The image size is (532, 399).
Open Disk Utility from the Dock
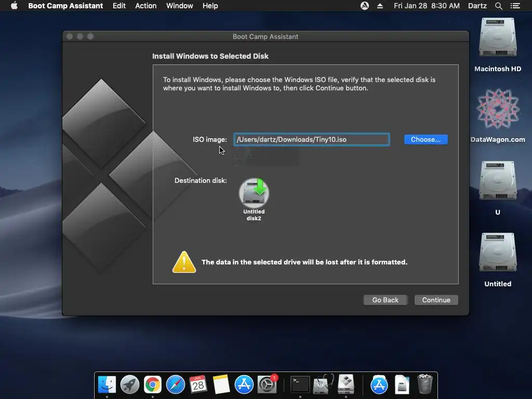click(323, 384)
